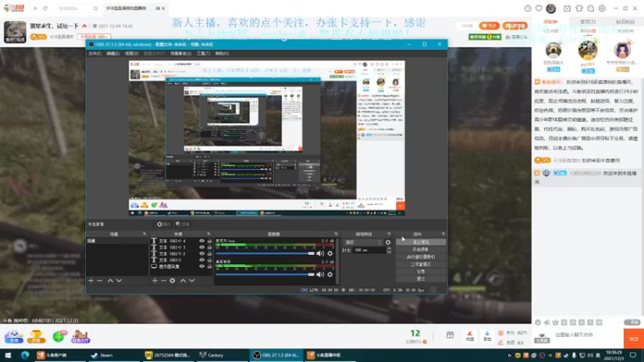This screenshot has height=362, width=644.
Task: Pop out the Scenes dock panel
Action: [x=144, y=234]
